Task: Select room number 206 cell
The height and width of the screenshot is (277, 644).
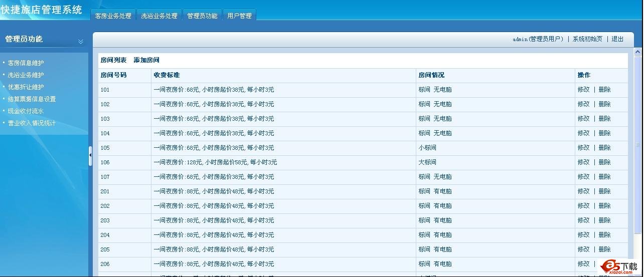Action: 124,264
